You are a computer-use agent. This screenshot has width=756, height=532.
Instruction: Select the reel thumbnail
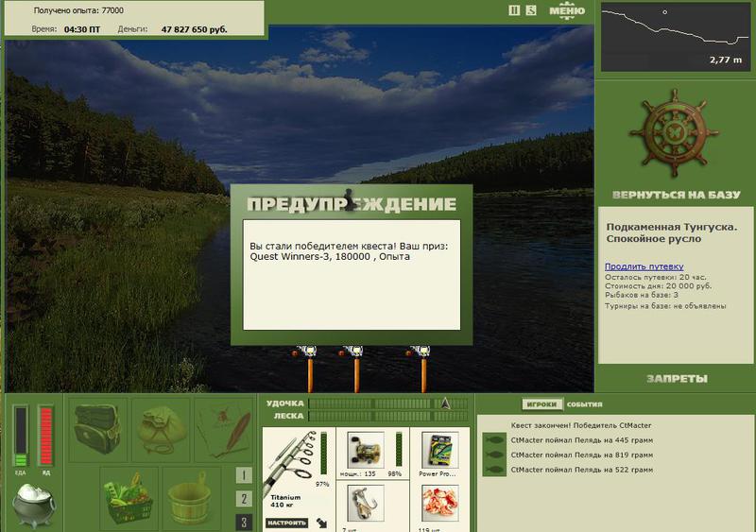click(x=366, y=451)
